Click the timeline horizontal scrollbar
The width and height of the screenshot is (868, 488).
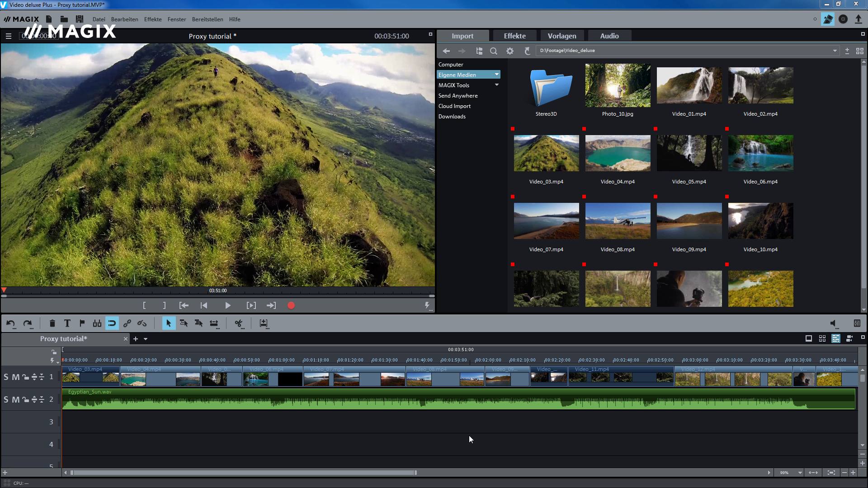[x=243, y=473]
